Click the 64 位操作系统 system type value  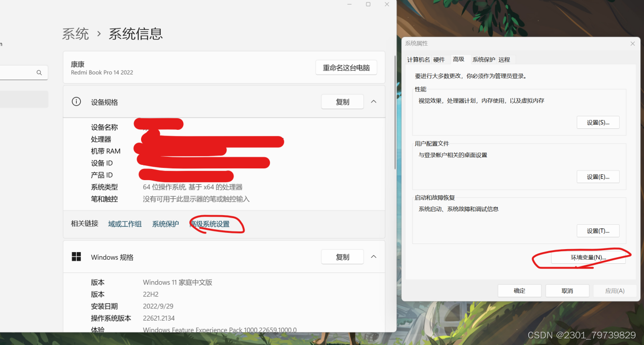coord(193,187)
